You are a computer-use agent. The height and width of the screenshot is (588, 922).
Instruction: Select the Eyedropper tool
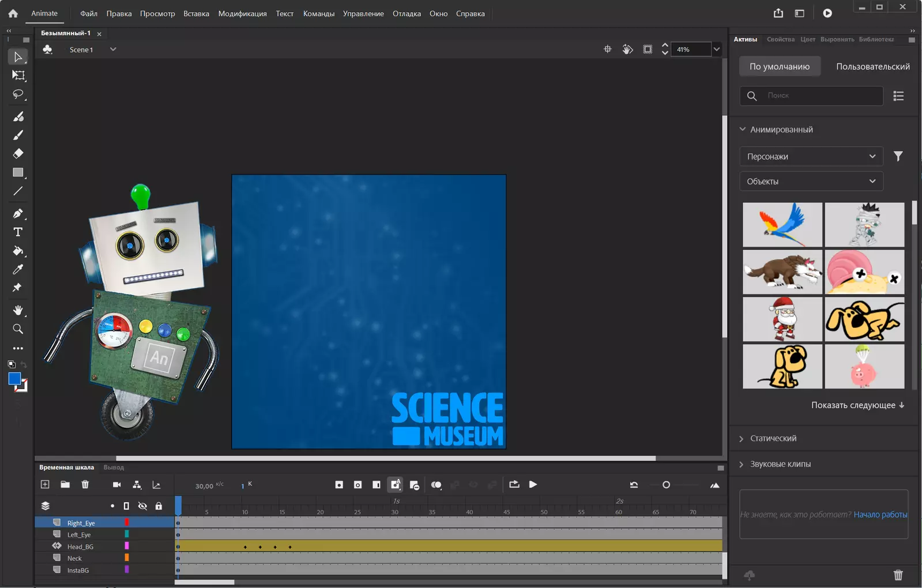(x=18, y=269)
